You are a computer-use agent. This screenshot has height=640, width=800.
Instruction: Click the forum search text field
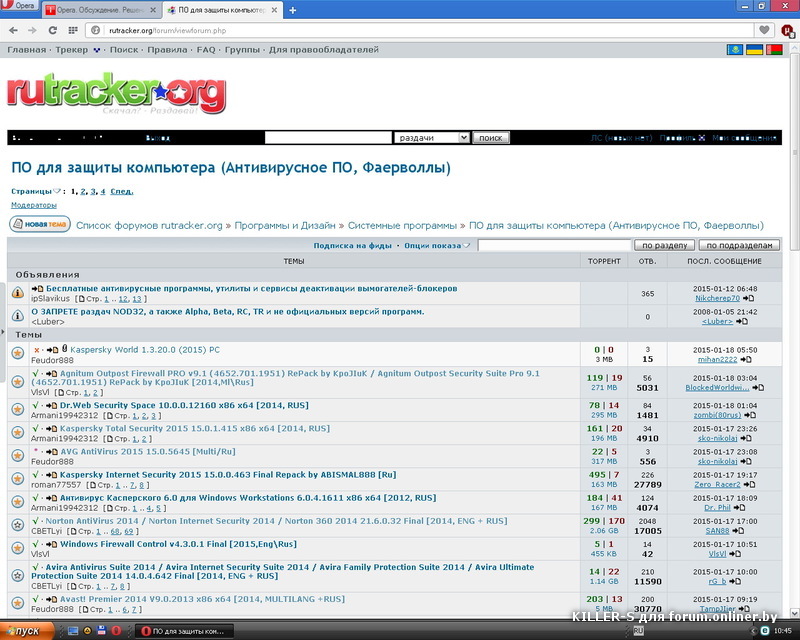[555, 245]
